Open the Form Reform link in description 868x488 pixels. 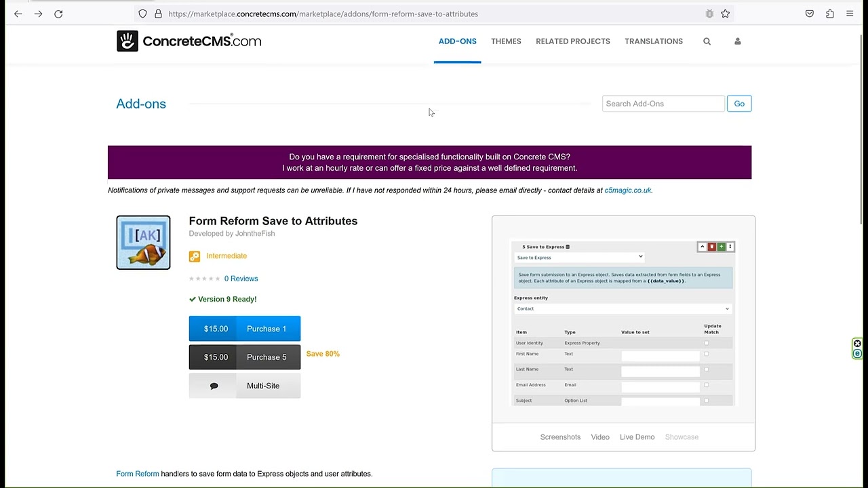click(138, 474)
